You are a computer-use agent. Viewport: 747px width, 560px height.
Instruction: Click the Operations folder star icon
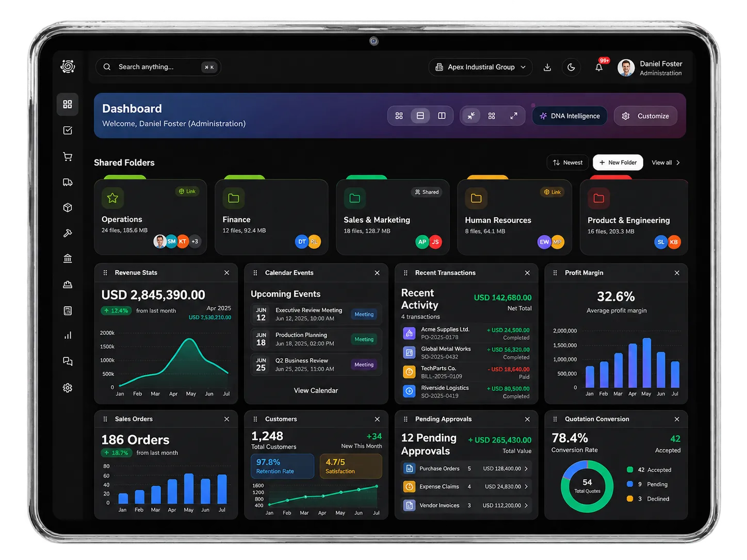point(112,197)
